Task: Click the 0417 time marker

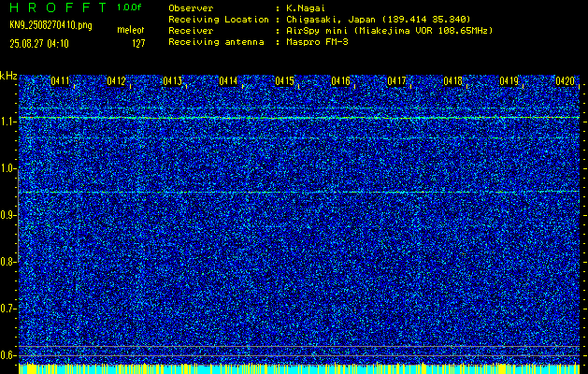Action: coord(396,80)
